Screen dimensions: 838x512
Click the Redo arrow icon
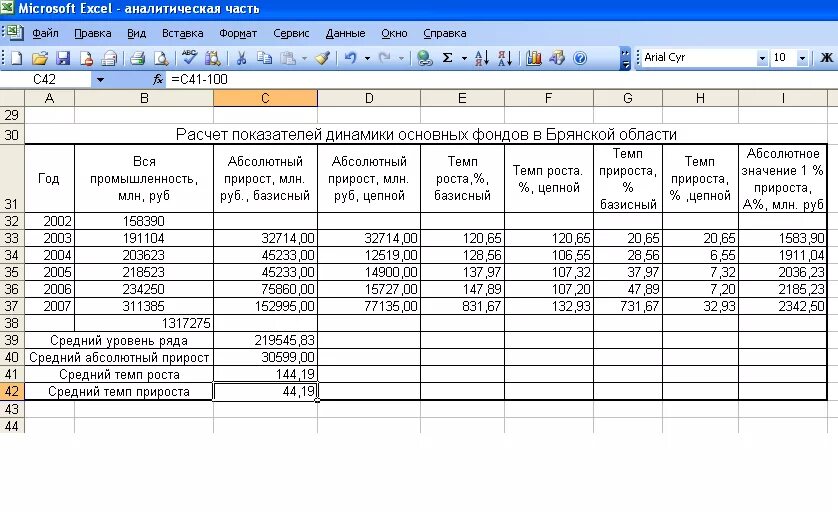(384, 58)
